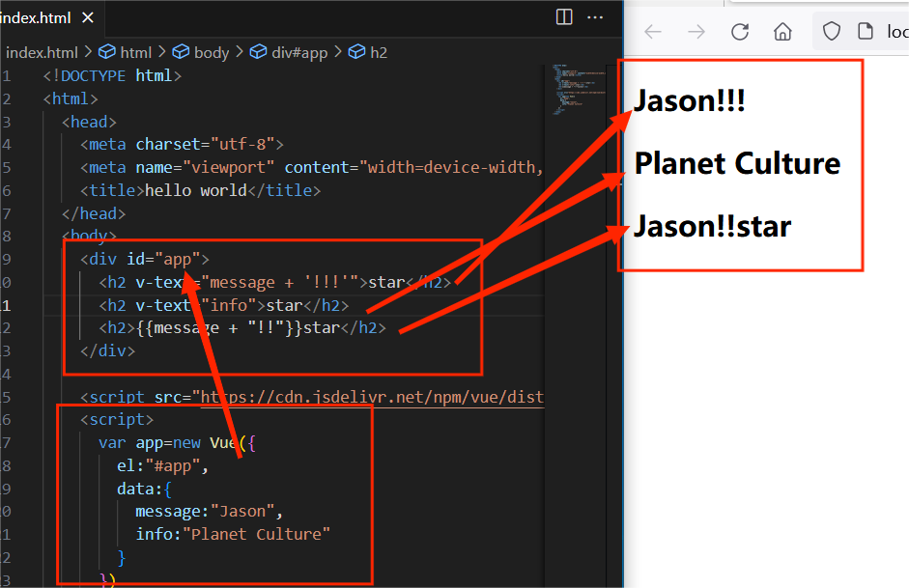Viewport: 909px width, 588px height.
Task: Click the opening <head> tag line
Action: pos(89,123)
